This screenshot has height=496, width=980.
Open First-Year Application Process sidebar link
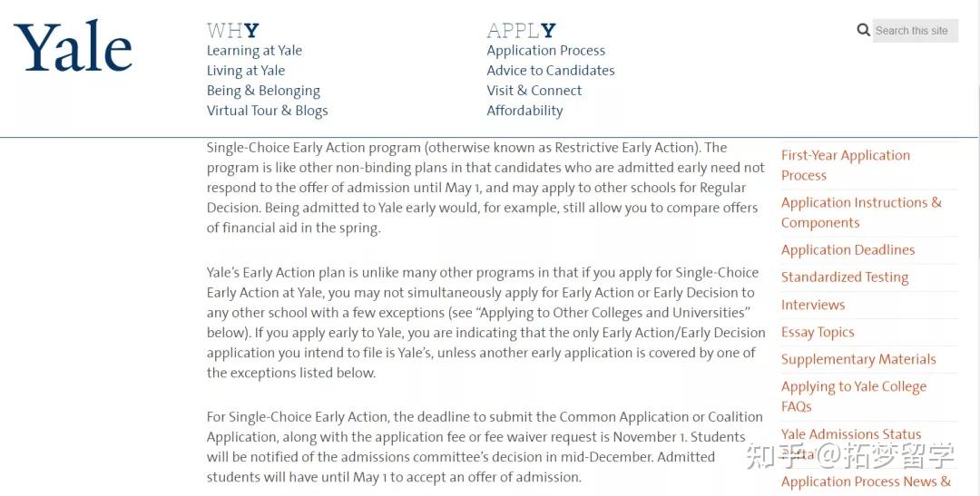click(845, 165)
